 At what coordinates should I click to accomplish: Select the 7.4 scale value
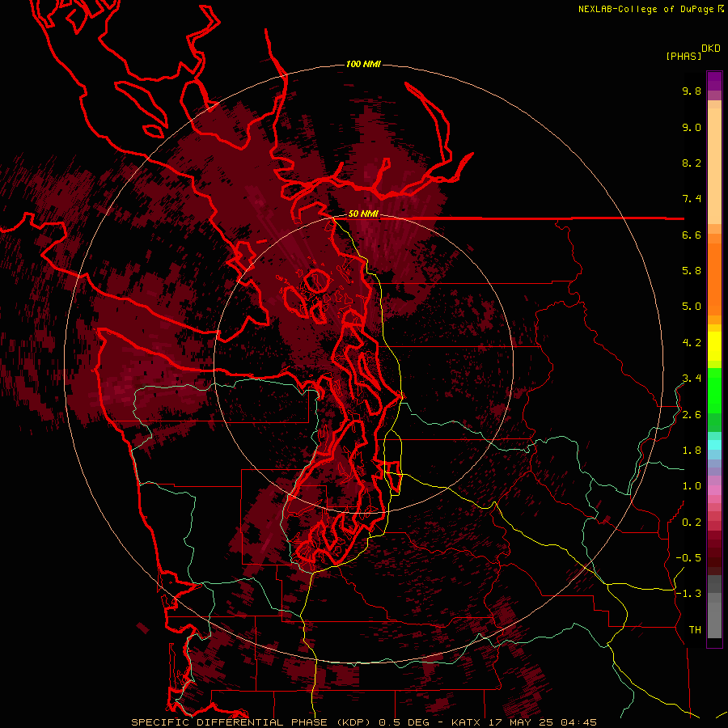[692, 199]
